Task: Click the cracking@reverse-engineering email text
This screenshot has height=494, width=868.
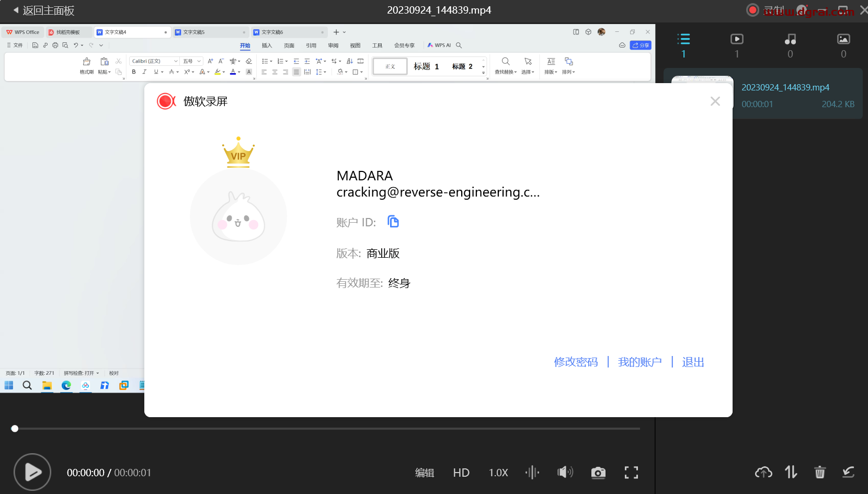Action: pyautogui.click(x=438, y=192)
